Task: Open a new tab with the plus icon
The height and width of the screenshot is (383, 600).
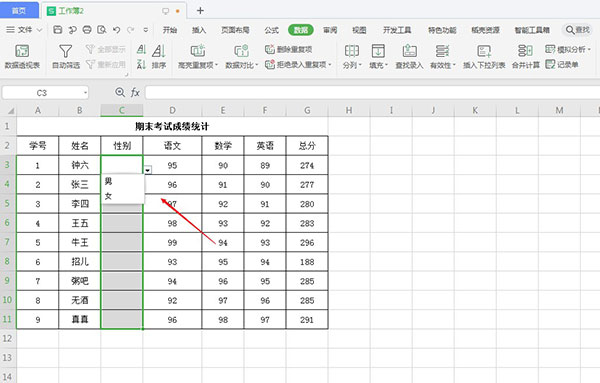Action: 200,11
